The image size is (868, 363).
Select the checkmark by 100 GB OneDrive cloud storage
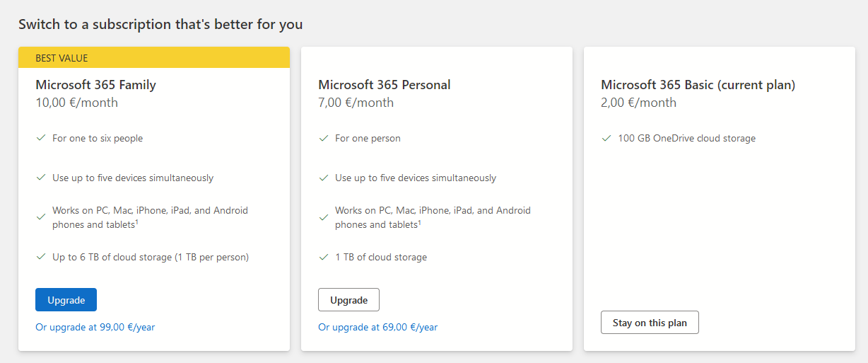[x=606, y=138]
